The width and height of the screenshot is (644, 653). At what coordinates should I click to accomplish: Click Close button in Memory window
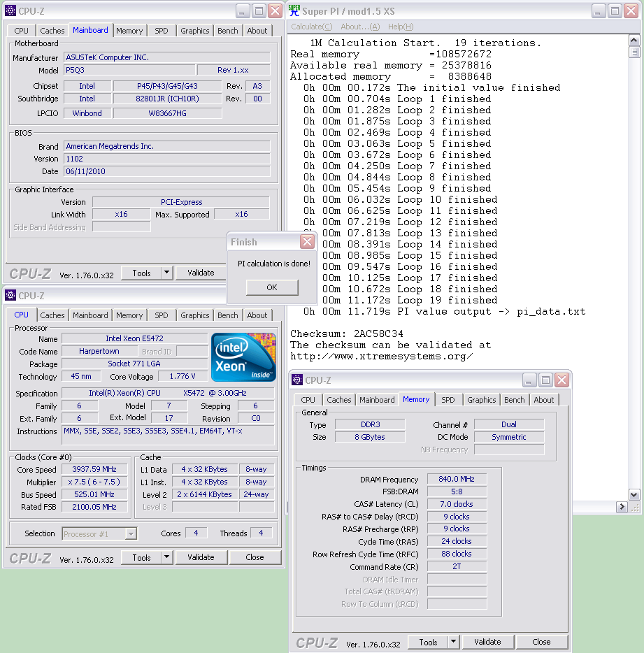[x=541, y=642]
